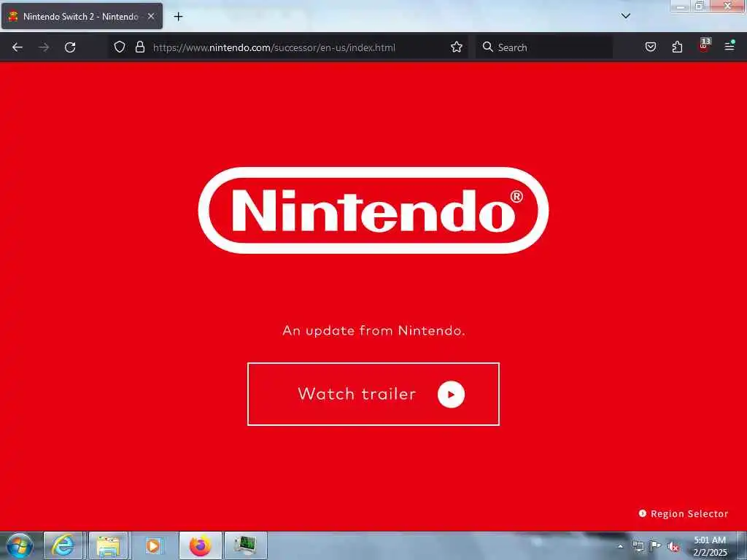The width and height of the screenshot is (747, 560).
Task: View site security via padlock icon
Action: (139, 47)
